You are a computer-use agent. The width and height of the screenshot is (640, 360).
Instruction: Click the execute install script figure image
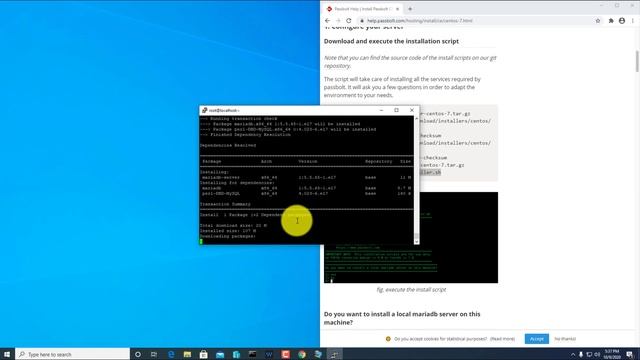point(411,238)
